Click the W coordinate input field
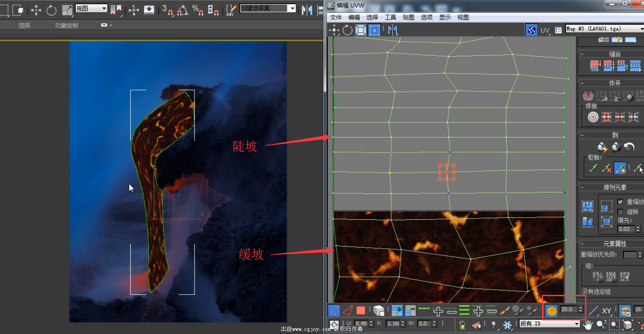Screen dimensions: 644x334 424,323
